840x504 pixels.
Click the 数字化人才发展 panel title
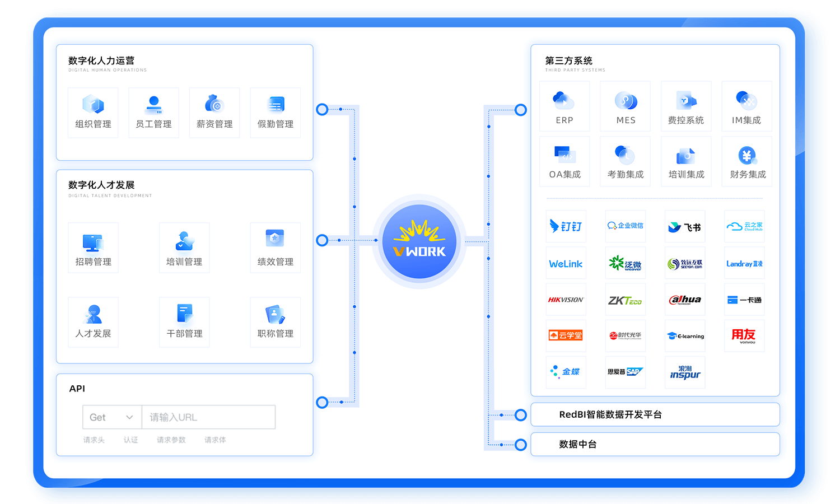click(x=101, y=185)
